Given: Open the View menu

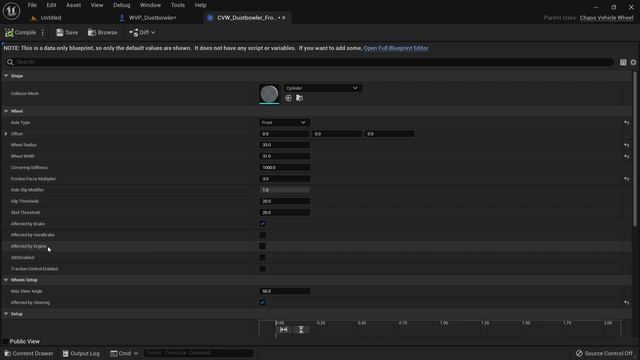Looking at the screenshot, I should [97, 5].
